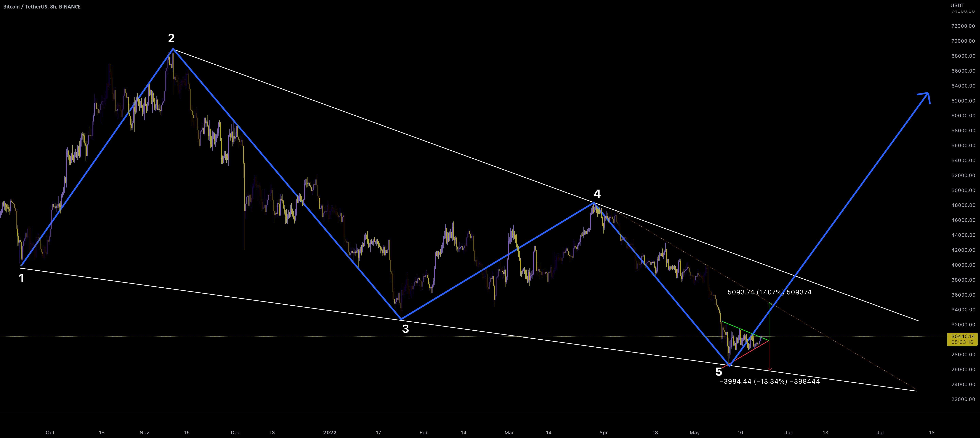
Task: Click the Oct label on time axis
Action: pos(50,433)
